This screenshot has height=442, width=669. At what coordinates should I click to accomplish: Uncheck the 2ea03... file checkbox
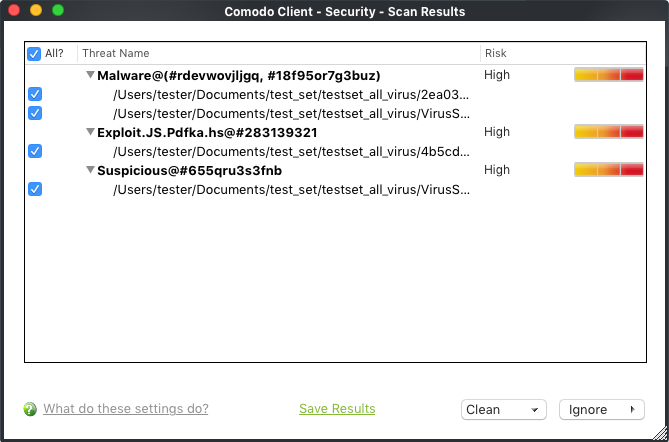[x=35, y=94]
